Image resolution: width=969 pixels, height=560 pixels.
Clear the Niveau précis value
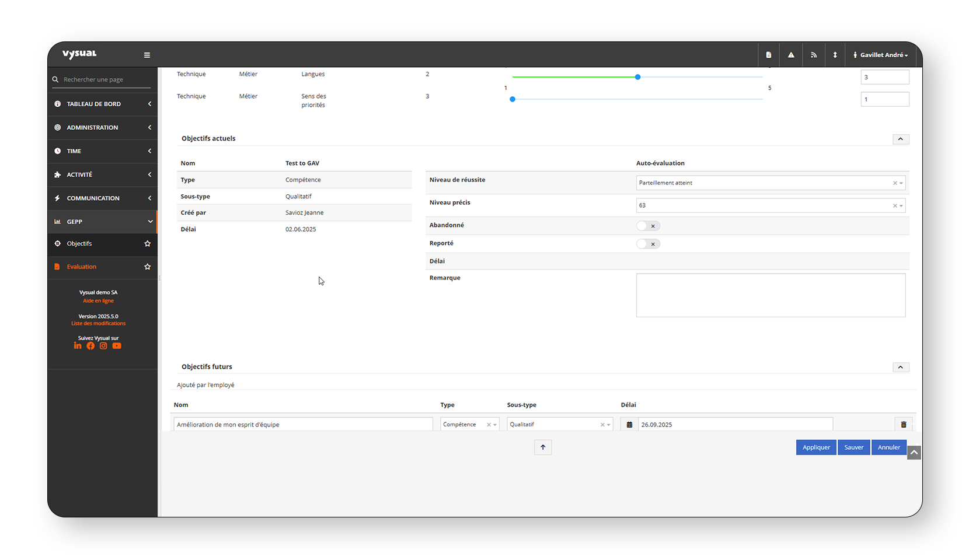coord(895,205)
